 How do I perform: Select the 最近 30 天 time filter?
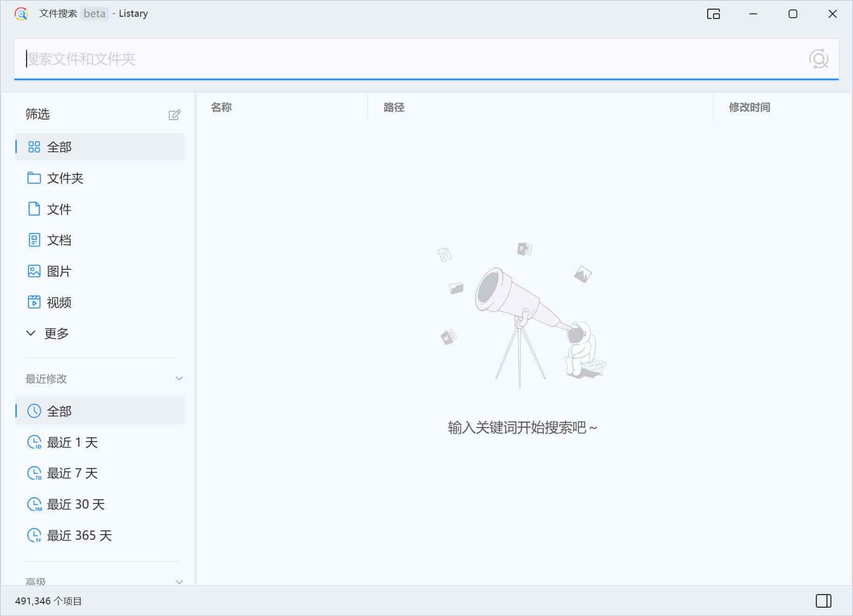click(x=75, y=504)
